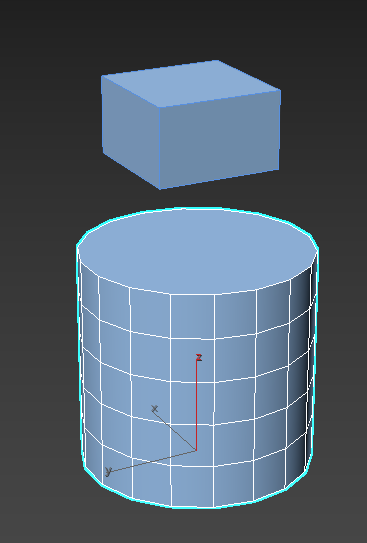Viewport: 367px width, 543px height.
Task: Click the top face of the box
Action: 191,83
